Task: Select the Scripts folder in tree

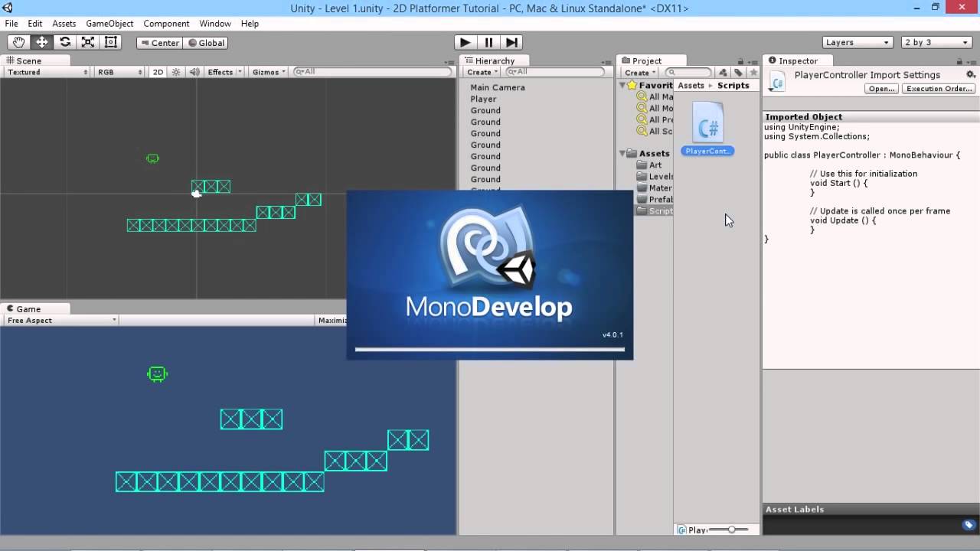Action: coord(655,211)
